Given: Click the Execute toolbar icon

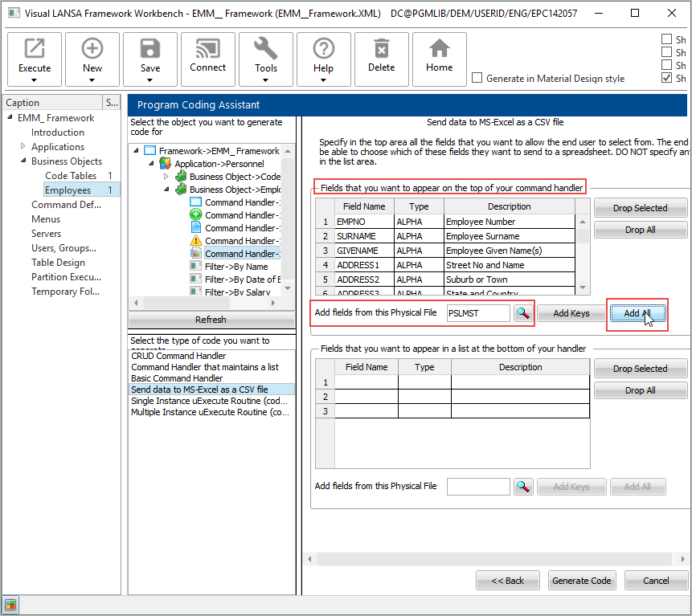Looking at the screenshot, I should [35, 50].
